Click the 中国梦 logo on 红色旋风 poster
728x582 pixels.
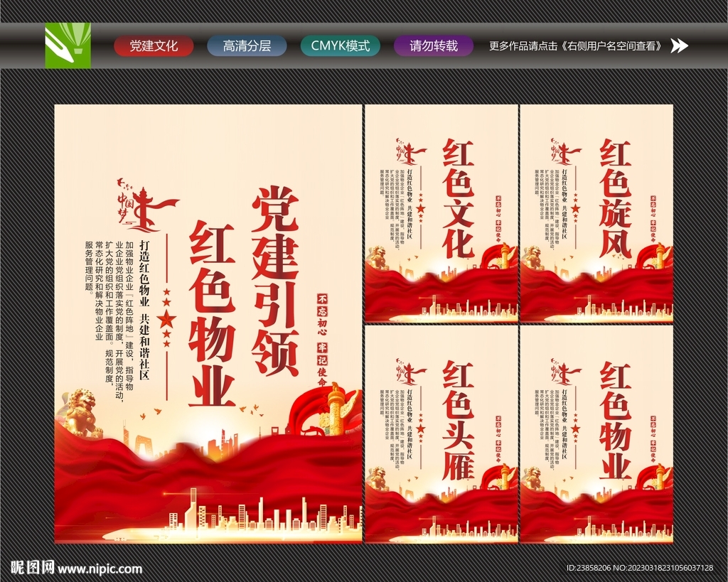(x=565, y=152)
